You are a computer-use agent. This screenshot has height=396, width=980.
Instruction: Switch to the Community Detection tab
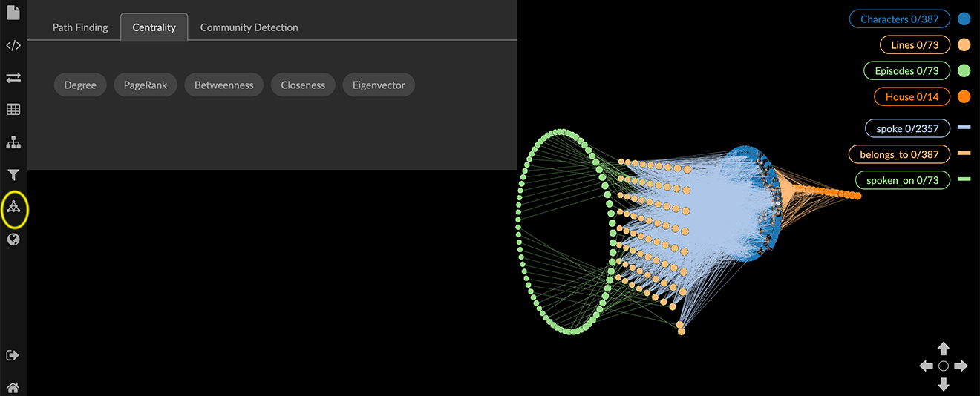click(249, 27)
